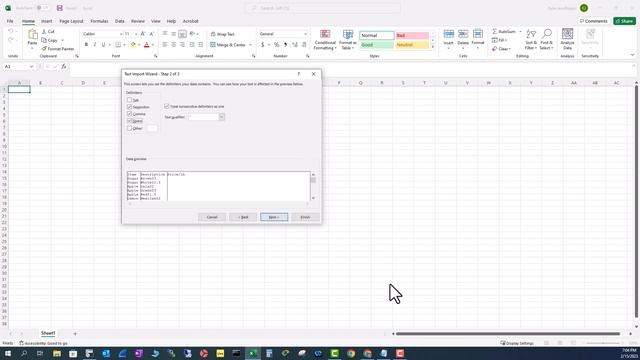Enable the Other delimiter checkbox

129,128
